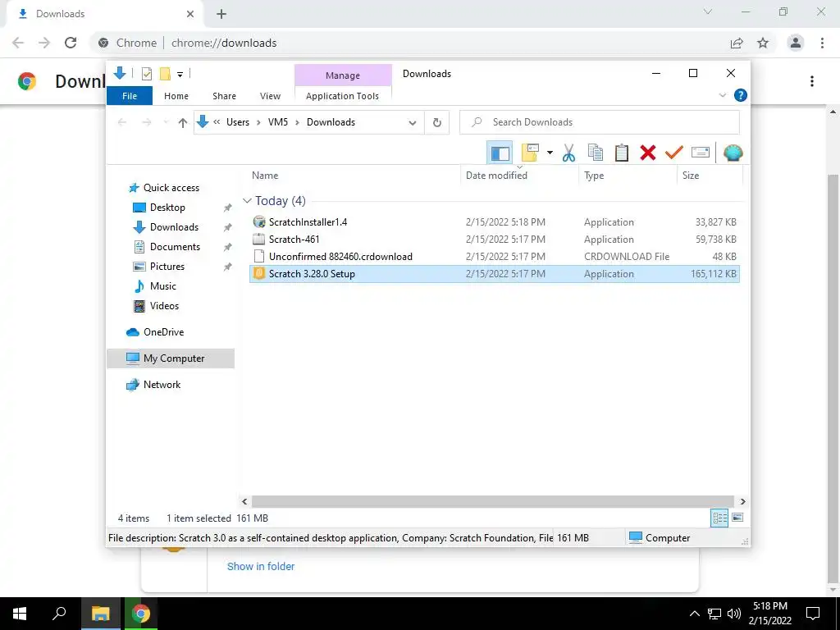840x630 pixels.
Task: Open recent locations dropdown arrow
Action: pos(166,123)
